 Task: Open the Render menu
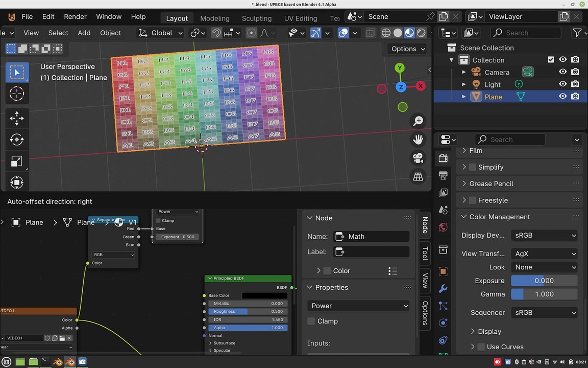[75, 17]
